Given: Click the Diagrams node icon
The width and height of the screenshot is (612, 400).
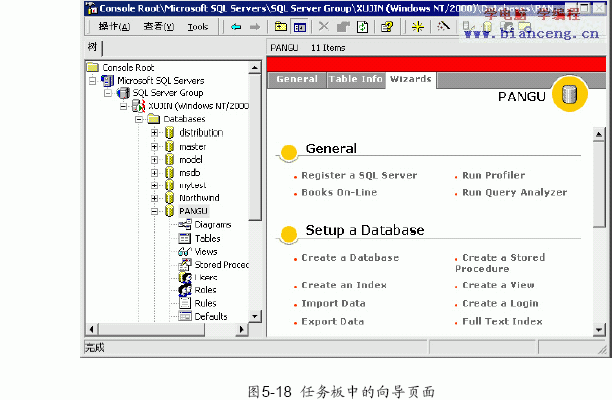Looking at the screenshot, I should click(x=185, y=224).
